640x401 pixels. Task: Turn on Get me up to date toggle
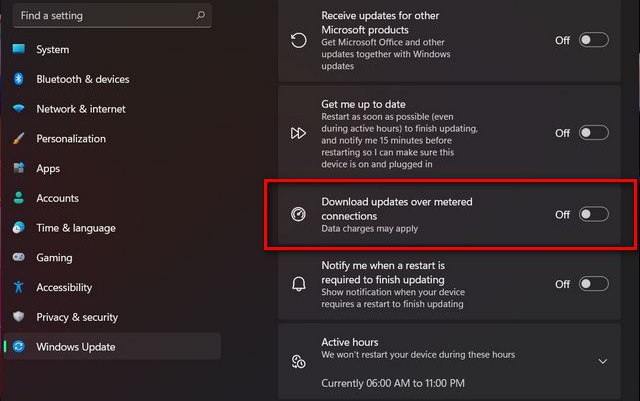[x=593, y=133]
